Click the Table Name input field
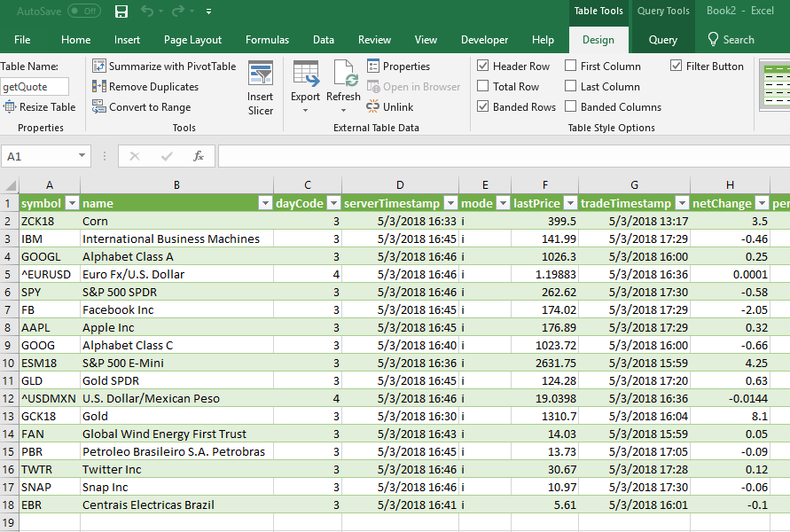This screenshot has width=790, height=532. tap(35, 87)
